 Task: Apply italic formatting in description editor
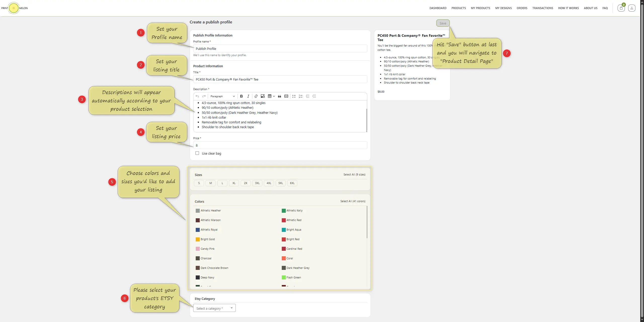(x=248, y=96)
